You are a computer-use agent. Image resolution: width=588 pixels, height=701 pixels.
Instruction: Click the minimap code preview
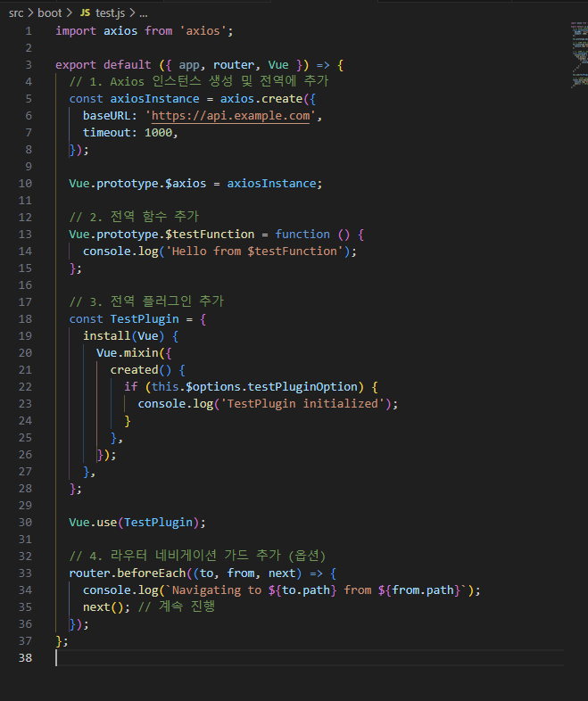point(579,54)
